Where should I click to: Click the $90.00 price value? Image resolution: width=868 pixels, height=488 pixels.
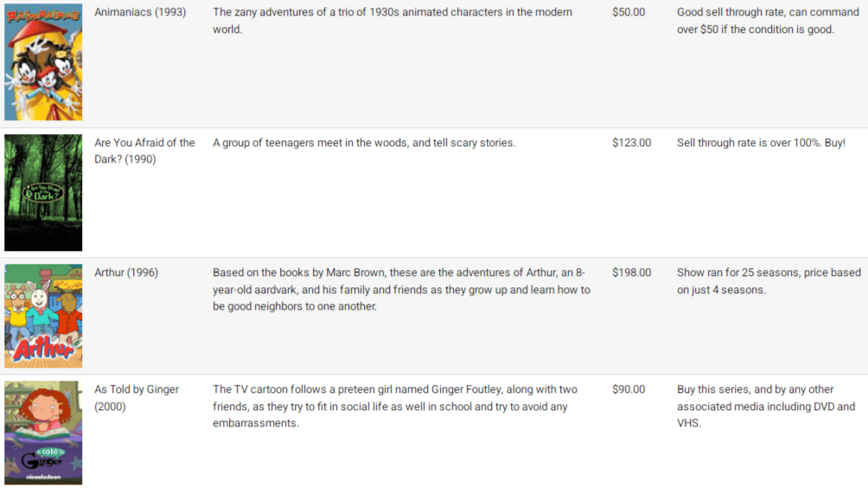pyautogui.click(x=629, y=389)
